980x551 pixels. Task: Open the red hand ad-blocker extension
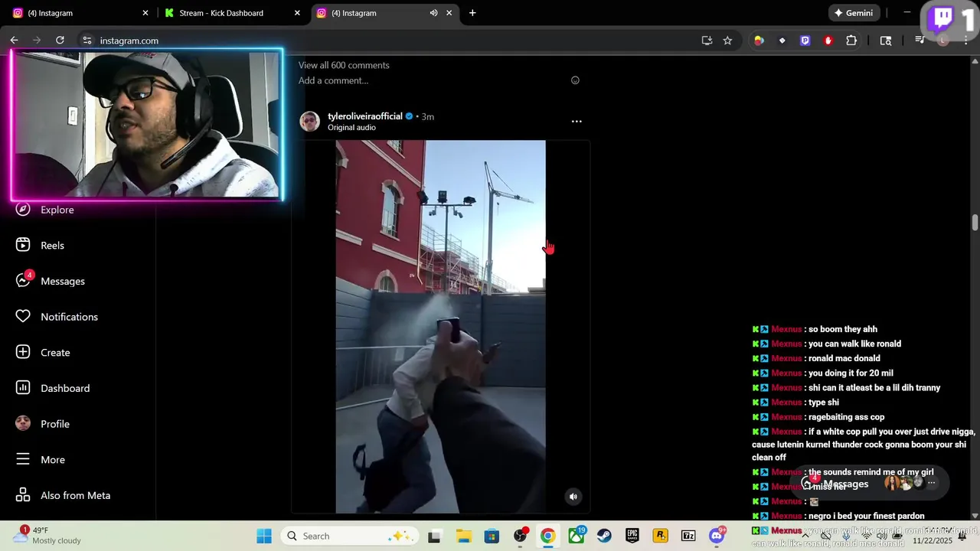pyautogui.click(x=828, y=41)
